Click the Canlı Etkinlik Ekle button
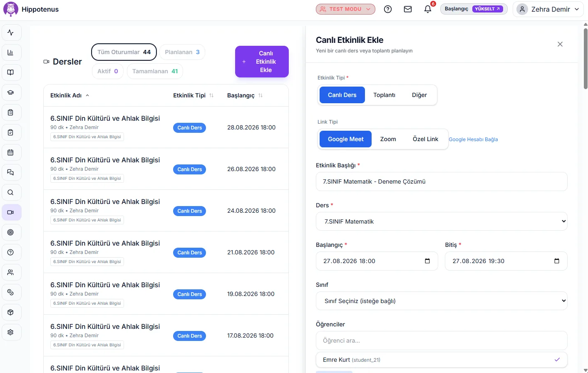The width and height of the screenshot is (588, 373). pyautogui.click(x=262, y=62)
